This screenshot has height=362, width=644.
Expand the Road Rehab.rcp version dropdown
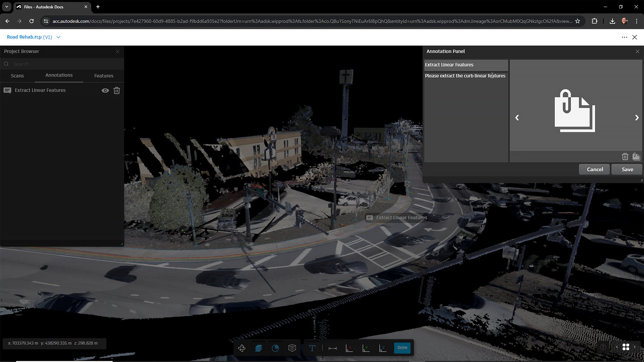pyautogui.click(x=58, y=37)
